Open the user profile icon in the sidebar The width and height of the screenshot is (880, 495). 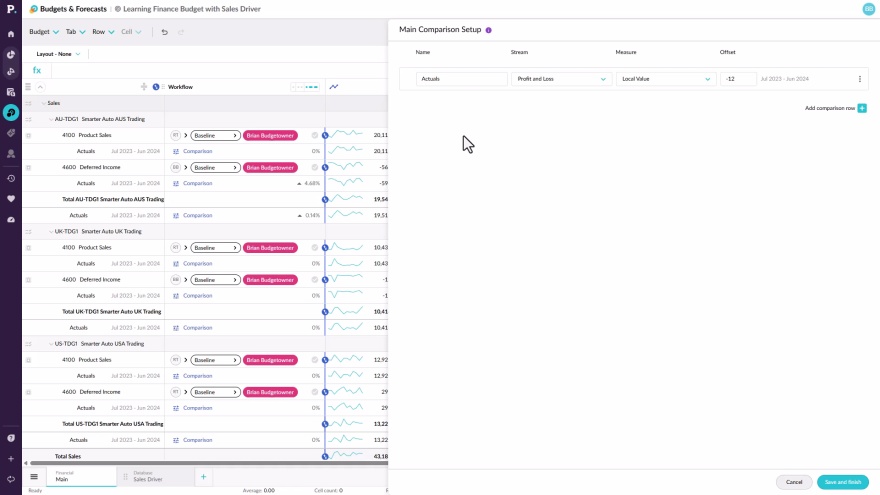[x=11, y=153]
